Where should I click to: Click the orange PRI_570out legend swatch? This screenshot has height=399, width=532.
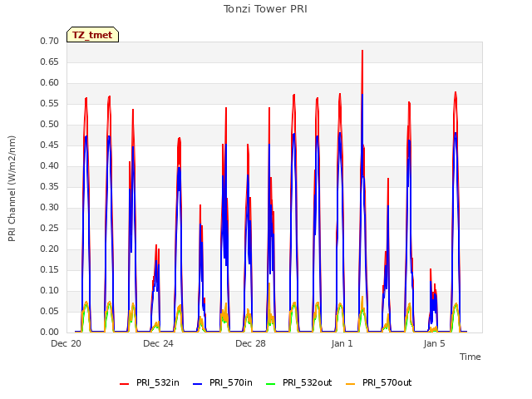pos(351,384)
